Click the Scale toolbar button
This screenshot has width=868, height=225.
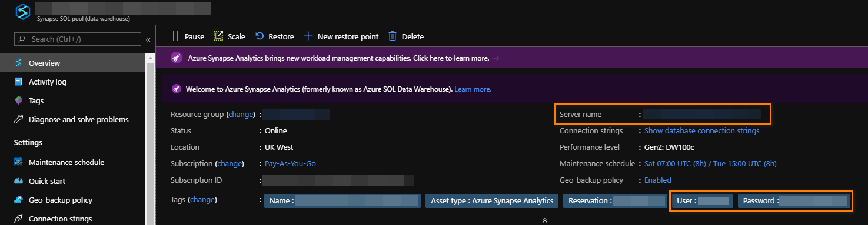click(229, 36)
